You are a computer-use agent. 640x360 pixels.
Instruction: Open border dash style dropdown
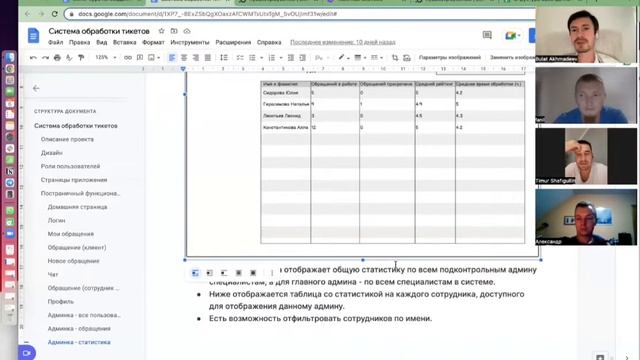coord(376,58)
